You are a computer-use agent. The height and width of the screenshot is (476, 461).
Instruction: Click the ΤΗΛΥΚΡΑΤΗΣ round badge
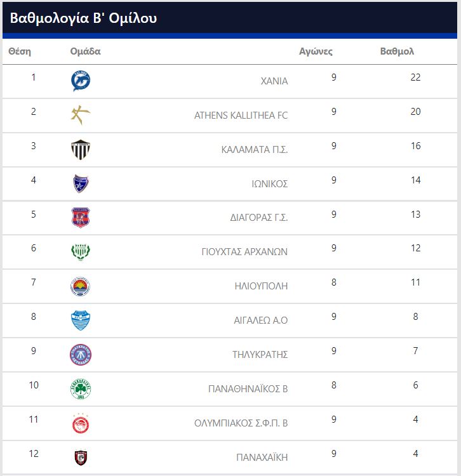tap(81, 355)
